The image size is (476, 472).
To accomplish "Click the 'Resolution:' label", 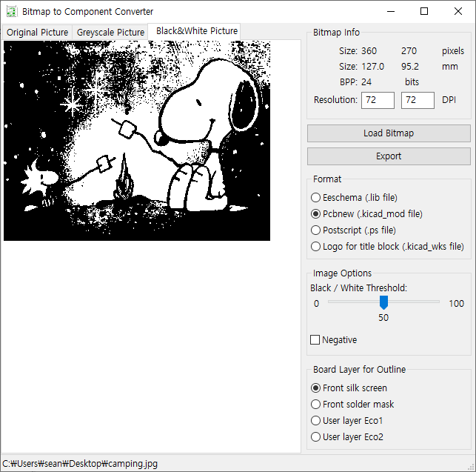I will point(335,100).
